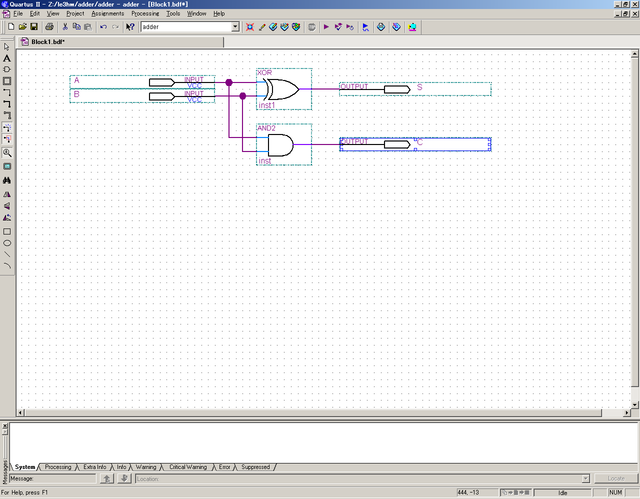640x499 pixels.
Task: Click the vertical scrollbar up arrow
Action: pos(635,54)
